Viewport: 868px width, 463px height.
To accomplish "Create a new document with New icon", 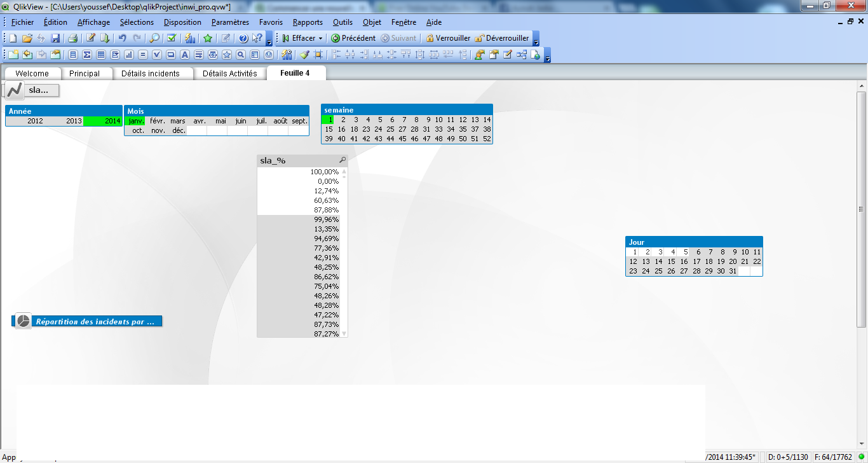I will coord(13,38).
